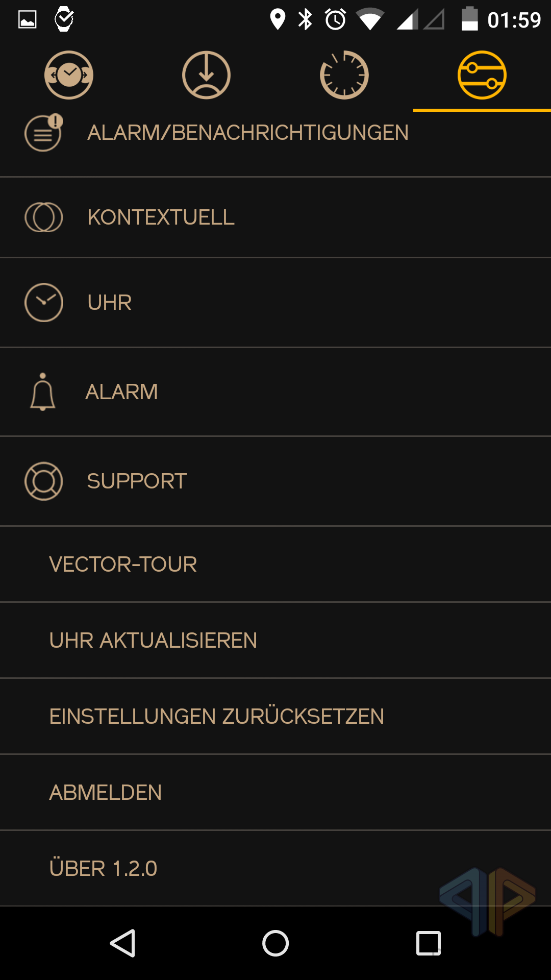551x980 pixels.
Task: Select the settings sliders tab icon
Action: click(482, 75)
